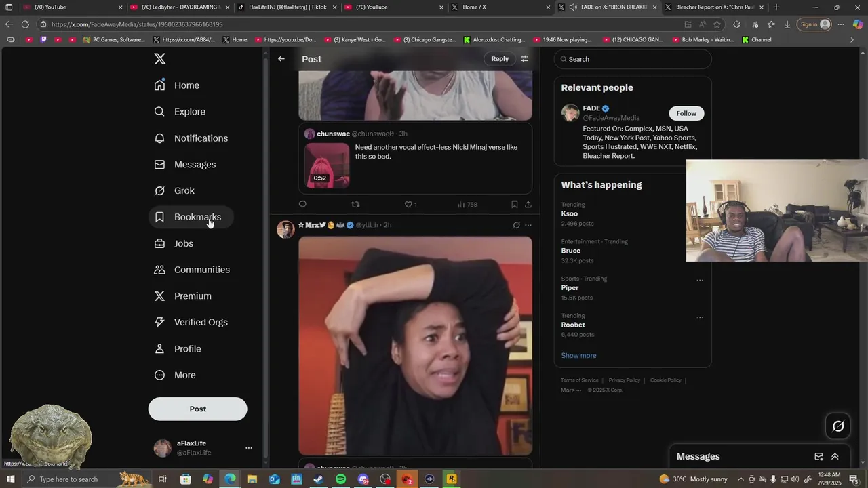Click the Grok icon on Mrx's reply
The image size is (868, 488).
pyautogui.click(x=516, y=225)
